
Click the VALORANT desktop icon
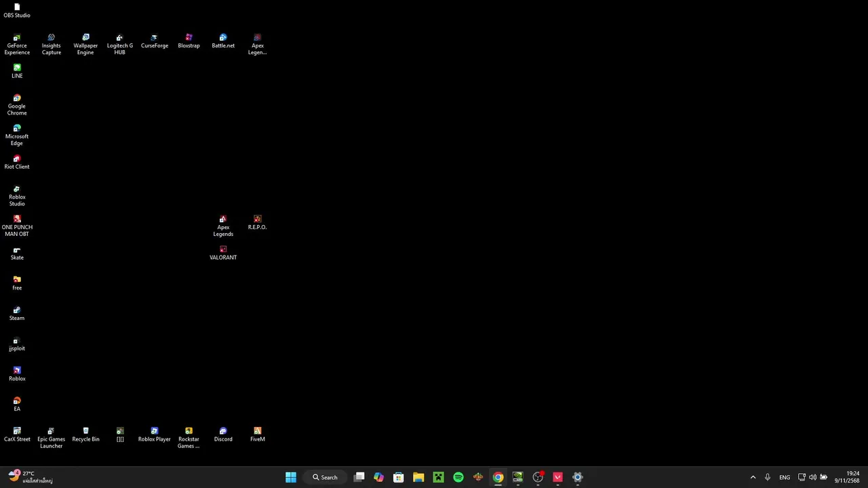pos(223,253)
